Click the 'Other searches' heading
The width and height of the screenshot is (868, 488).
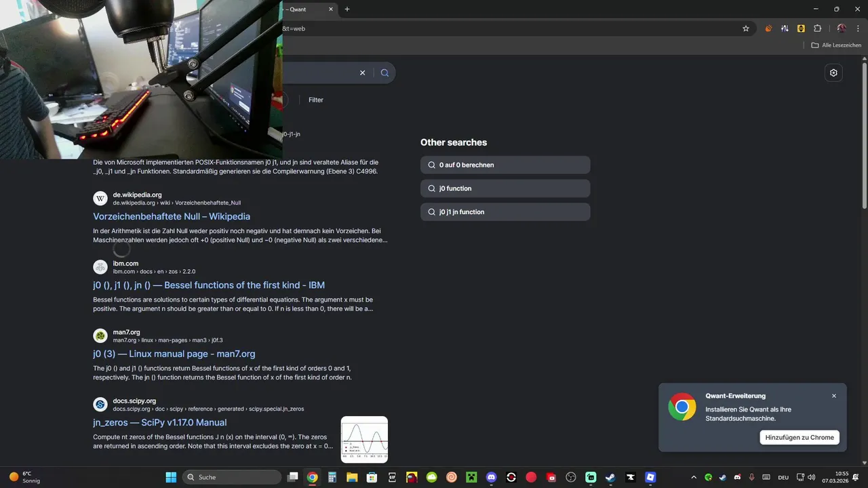click(454, 142)
